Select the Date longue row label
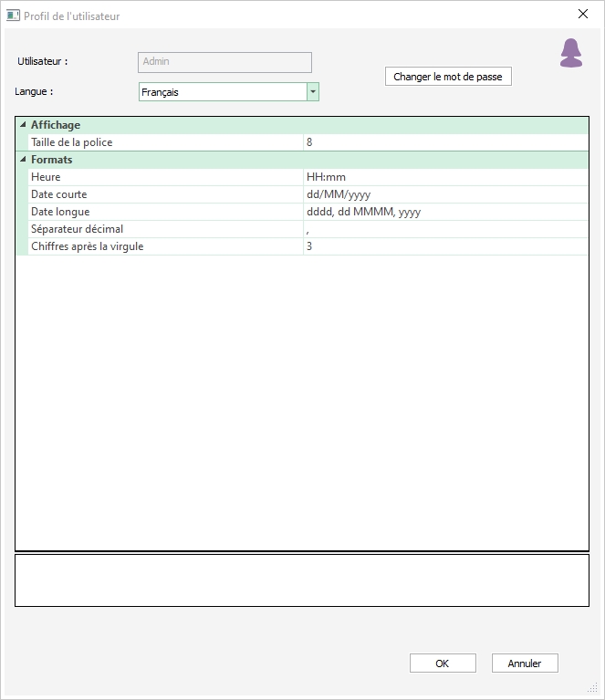Screen dimensions: 605x700 click(x=164, y=212)
